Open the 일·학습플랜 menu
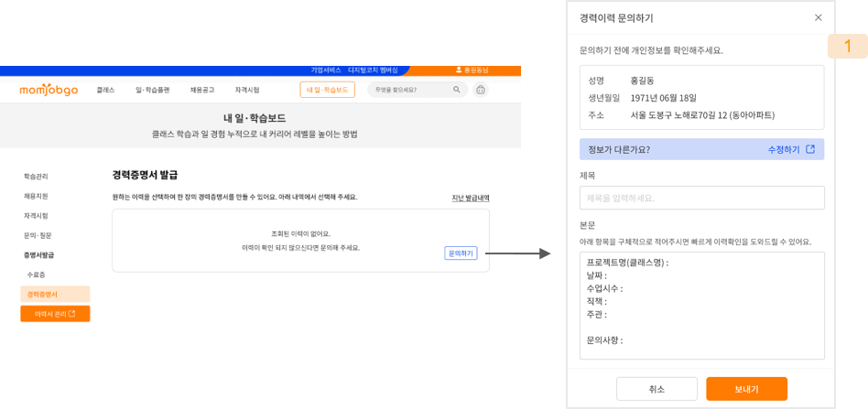This screenshot has width=868, height=409. (152, 90)
